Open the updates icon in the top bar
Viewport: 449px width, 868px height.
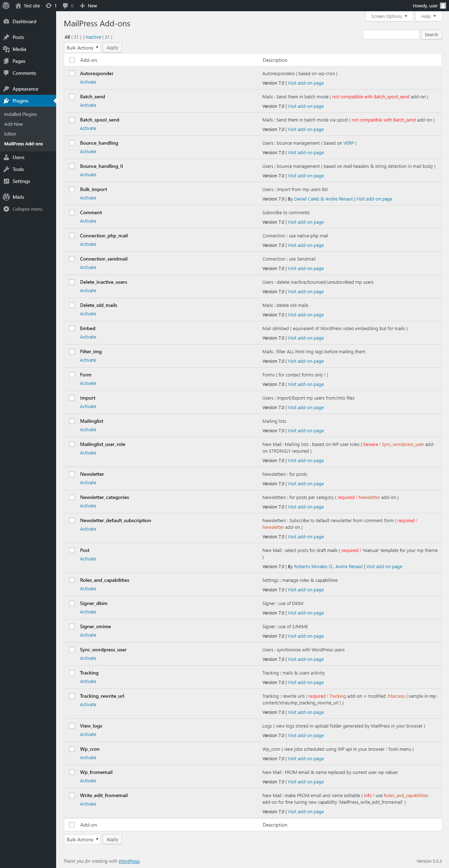click(49, 6)
